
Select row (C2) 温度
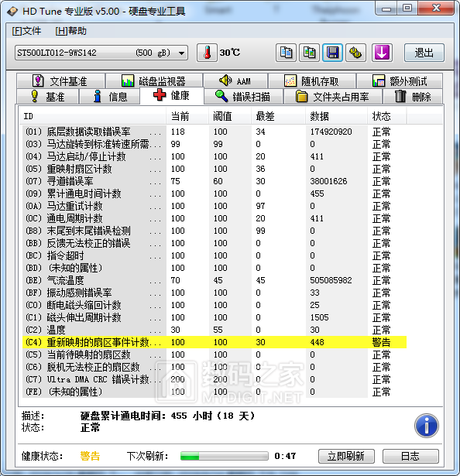point(215,330)
